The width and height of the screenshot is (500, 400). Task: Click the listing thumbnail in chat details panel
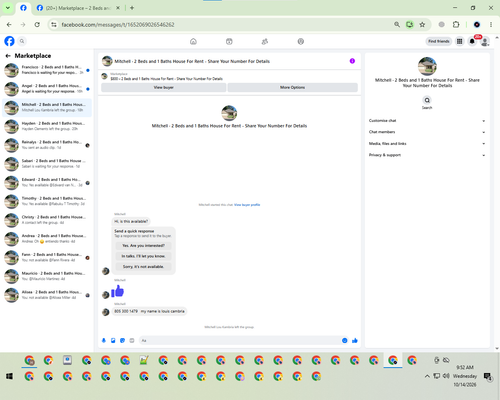pos(427,66)
